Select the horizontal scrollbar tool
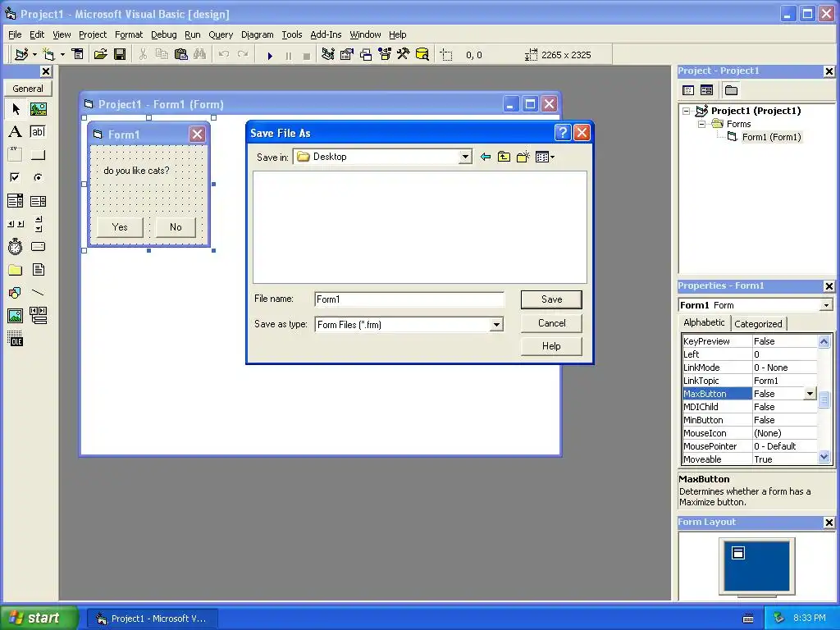 click(16, 224)
